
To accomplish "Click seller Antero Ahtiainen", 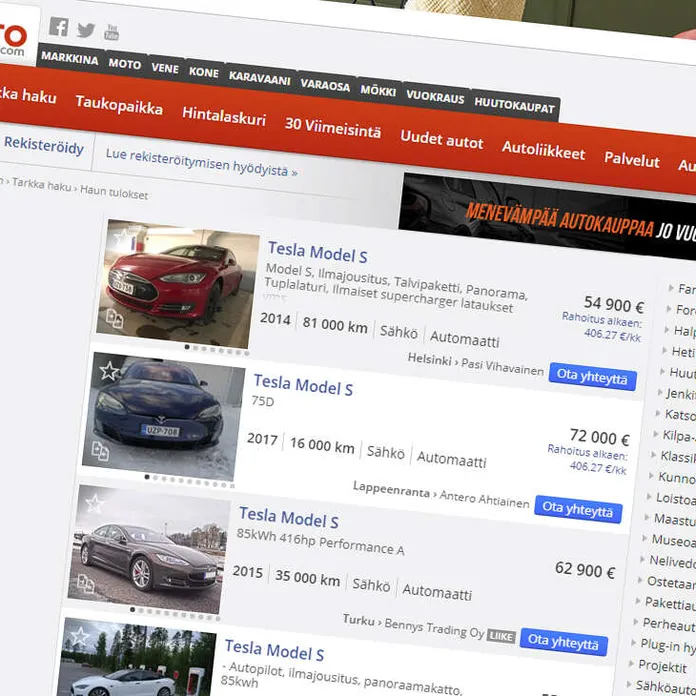I will 484,499.
